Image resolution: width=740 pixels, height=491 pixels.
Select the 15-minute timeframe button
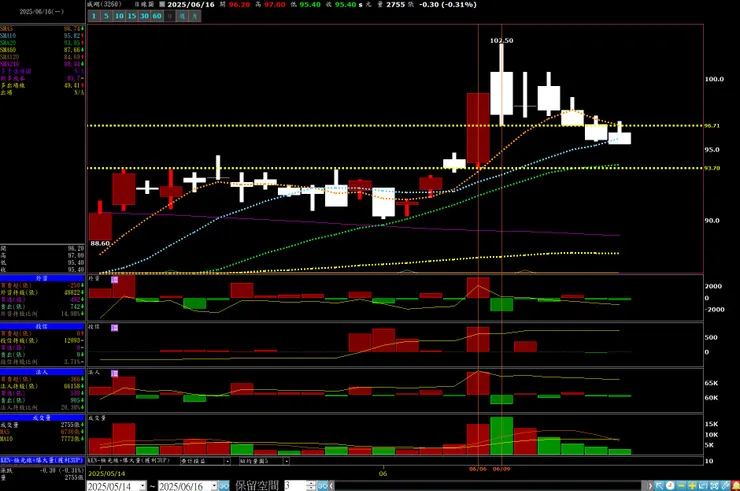tap(132, 16)
